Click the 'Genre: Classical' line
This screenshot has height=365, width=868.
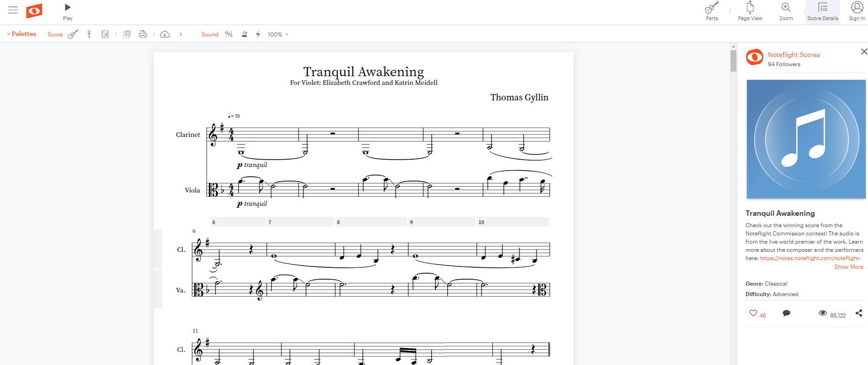click(766, 284)
